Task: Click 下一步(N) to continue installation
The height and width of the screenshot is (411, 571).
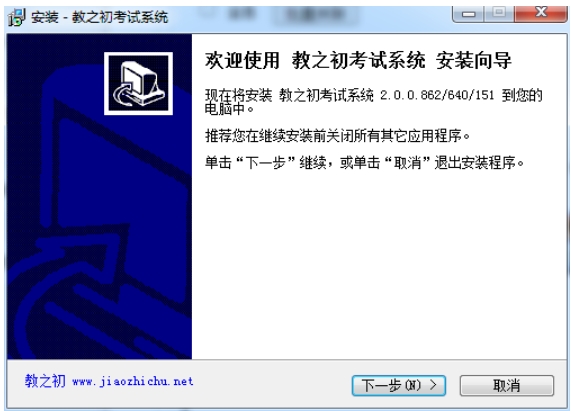Action: pos(399,386)
